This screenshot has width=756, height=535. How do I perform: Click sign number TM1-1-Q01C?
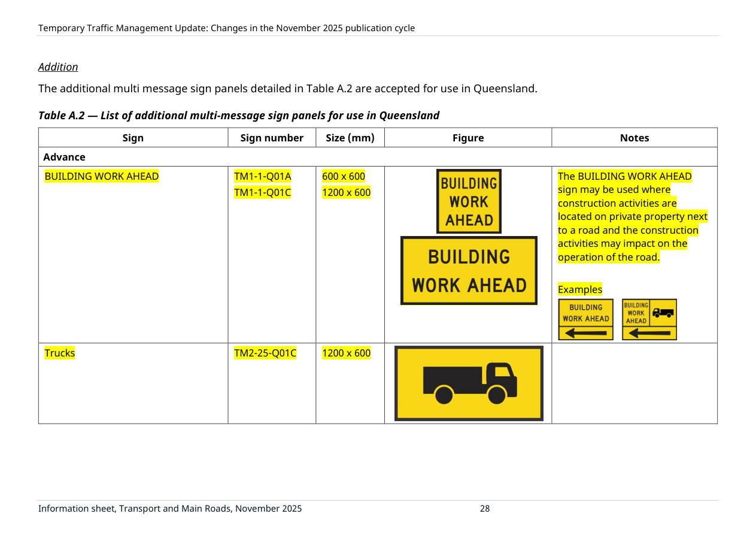pos(262,192)
